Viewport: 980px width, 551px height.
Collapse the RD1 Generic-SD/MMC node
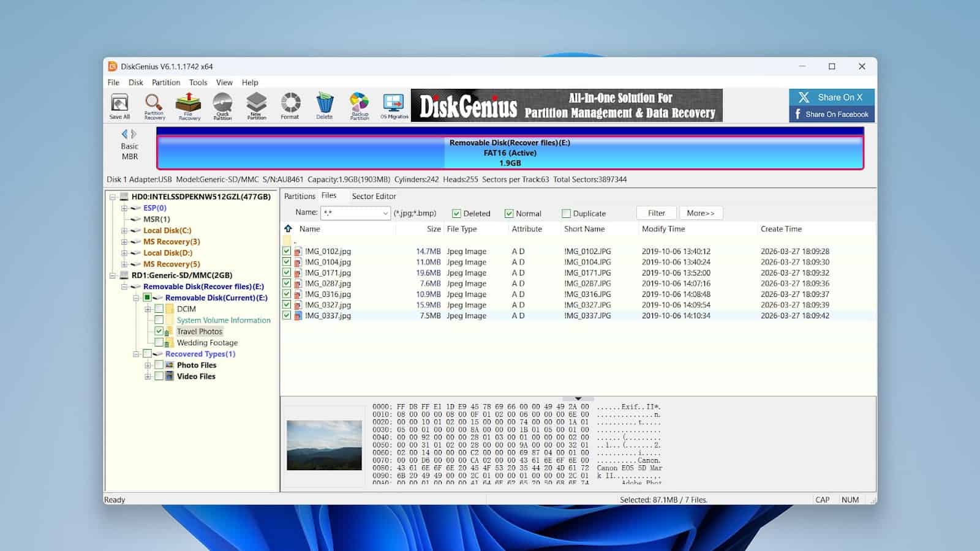pos(113,275)
